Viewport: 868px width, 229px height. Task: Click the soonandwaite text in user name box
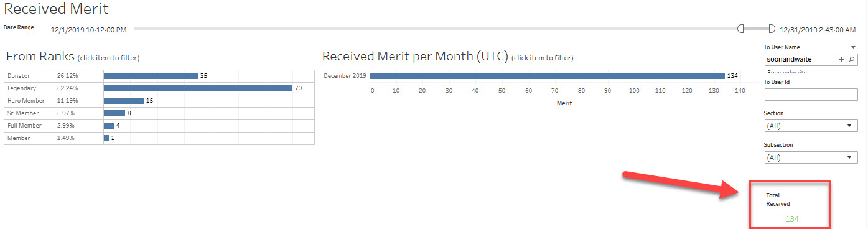coord(789,59)
